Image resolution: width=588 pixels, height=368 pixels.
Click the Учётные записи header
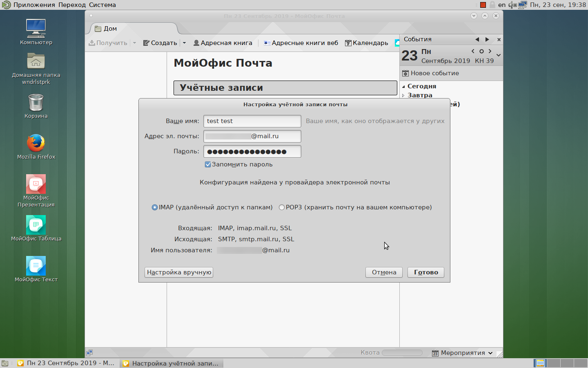285,88
